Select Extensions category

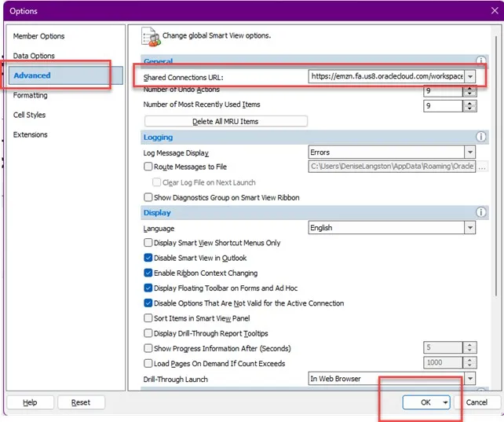tap(30, 134)
